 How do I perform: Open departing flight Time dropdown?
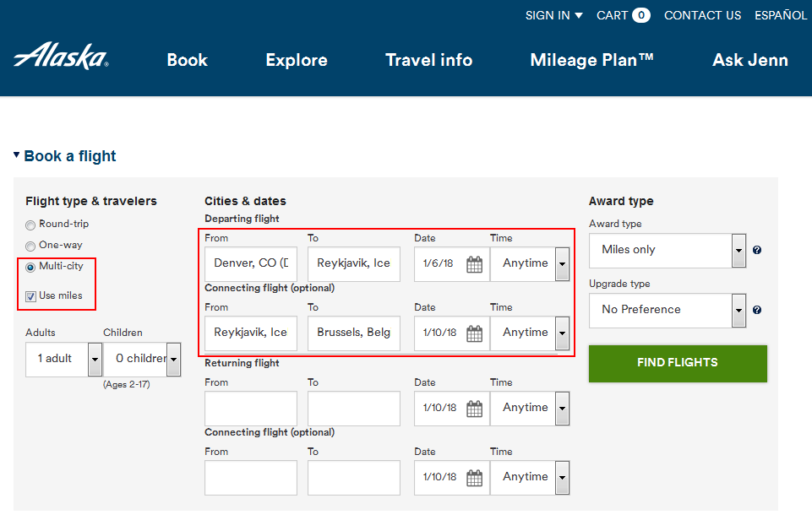click(x=530, y=264)
